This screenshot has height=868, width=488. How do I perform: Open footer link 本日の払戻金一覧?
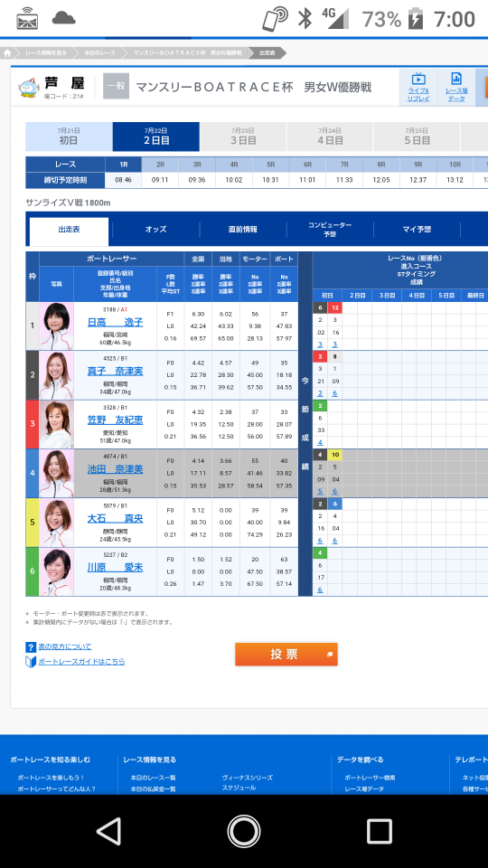point(154,788)
